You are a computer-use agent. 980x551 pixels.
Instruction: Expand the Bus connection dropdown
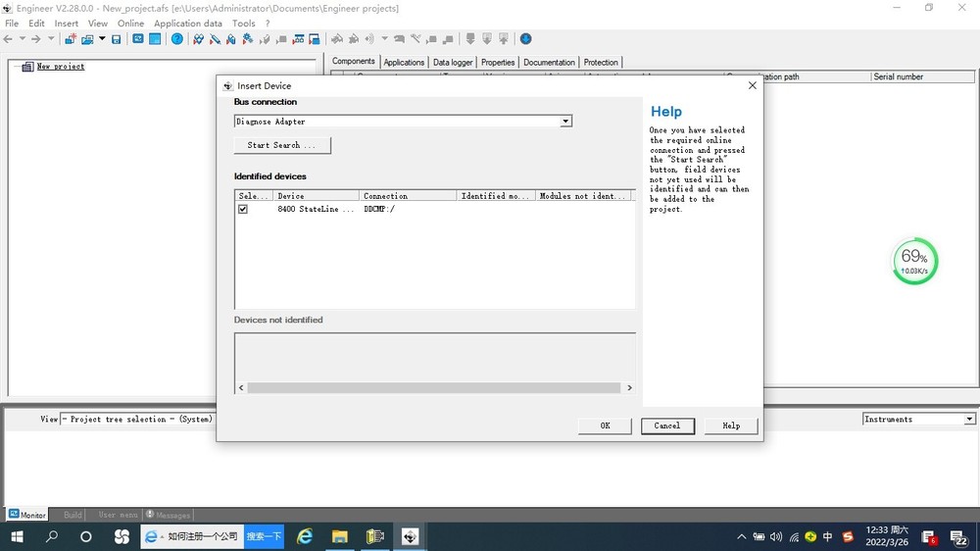[565, 122]
